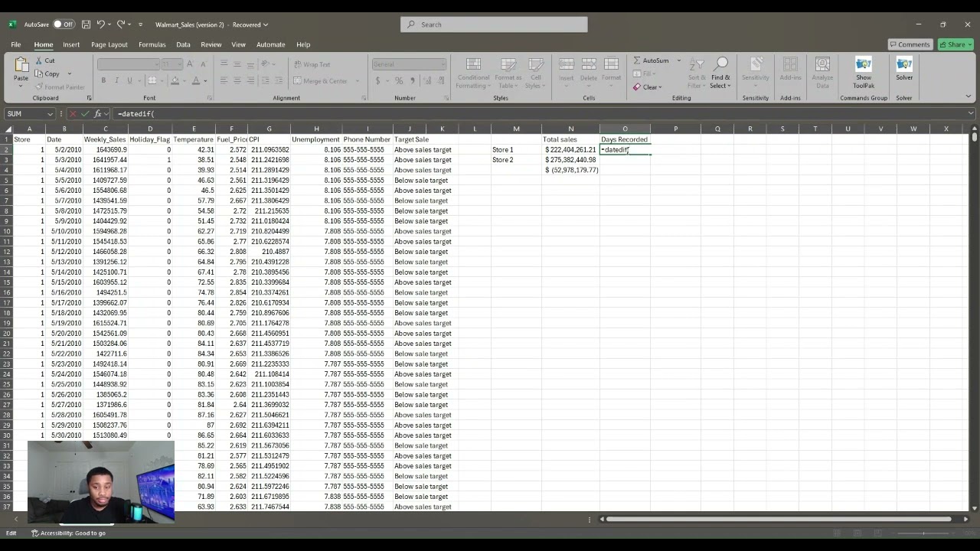Open the AutoSum dropdown arrow
Viewport: 980px width, 551px height.
(x=678, y=60)
